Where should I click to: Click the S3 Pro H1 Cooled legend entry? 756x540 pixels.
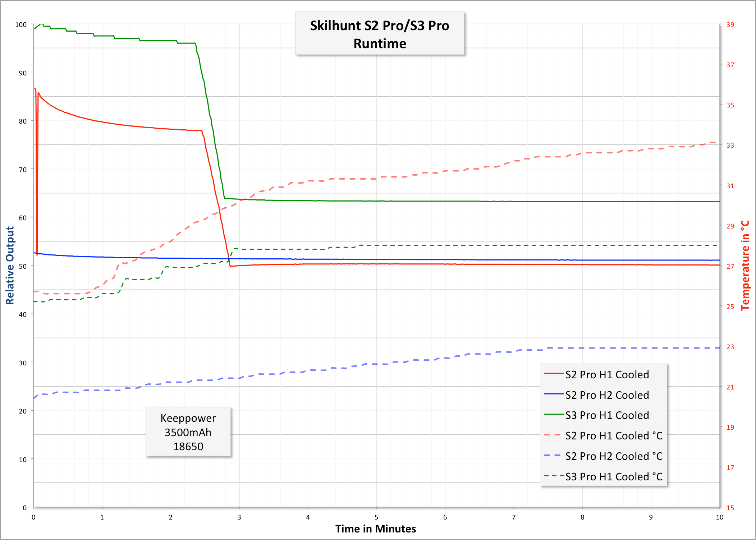(607, 415)
